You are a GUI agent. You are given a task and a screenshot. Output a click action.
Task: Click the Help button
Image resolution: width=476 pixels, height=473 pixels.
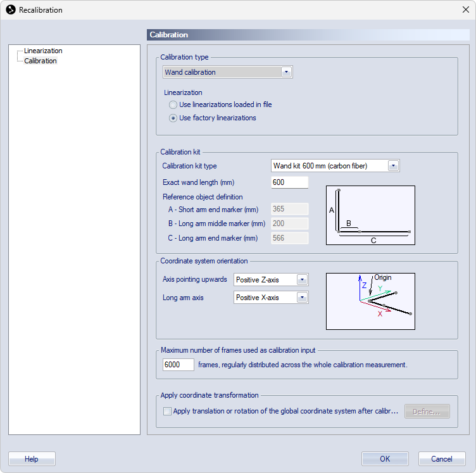pyautogui.click(x=32, y=459)
